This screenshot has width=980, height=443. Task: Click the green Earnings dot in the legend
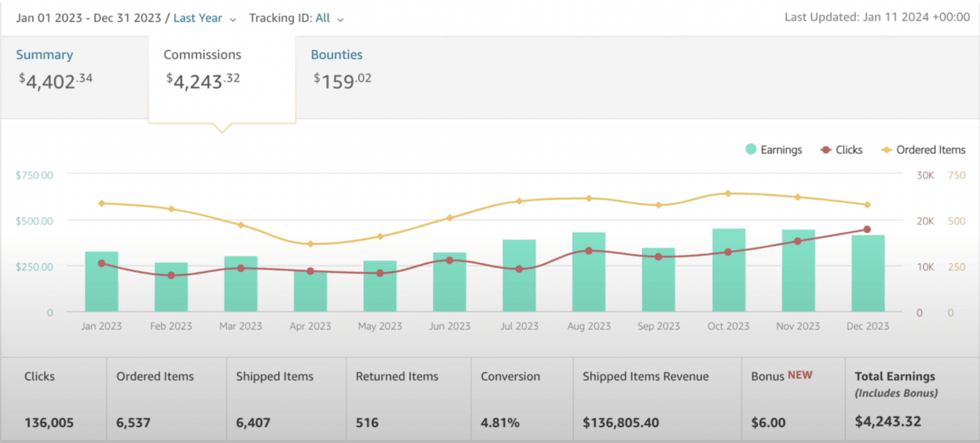coord(752,149)
